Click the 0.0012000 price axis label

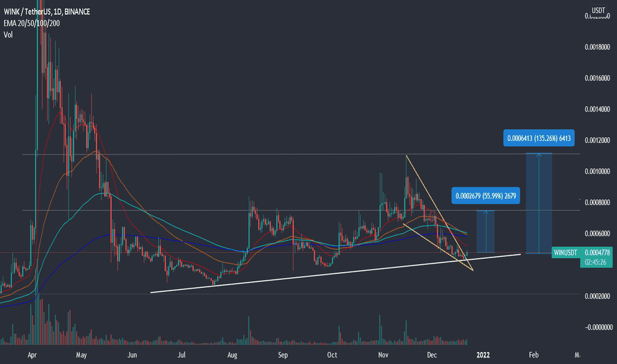597,140
